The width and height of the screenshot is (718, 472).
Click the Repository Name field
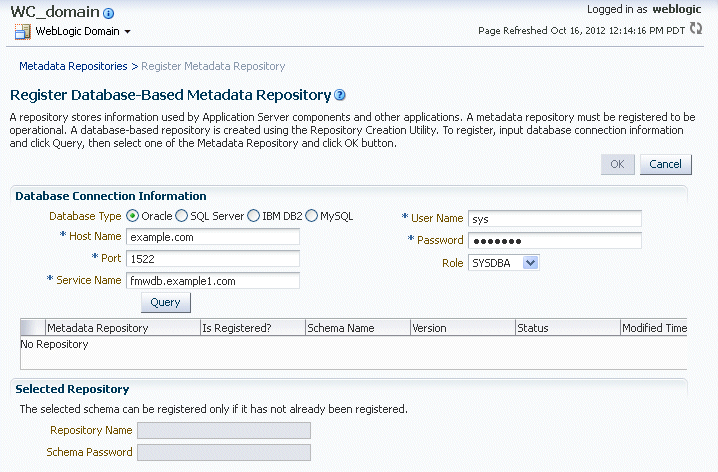pos(224,430)
